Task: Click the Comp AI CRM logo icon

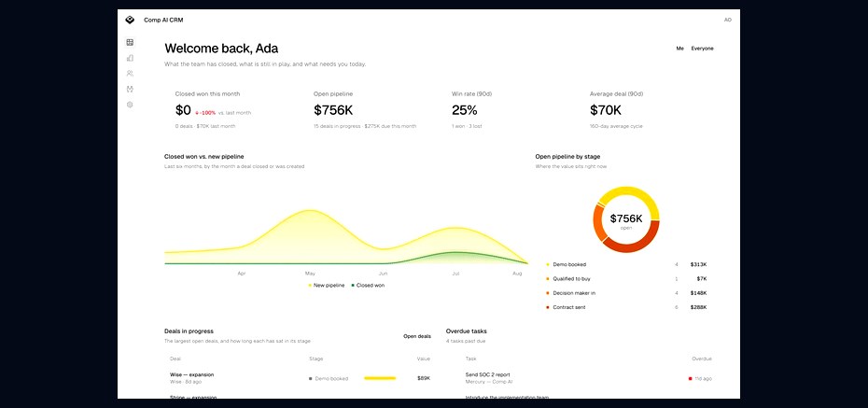Action: 130,20
